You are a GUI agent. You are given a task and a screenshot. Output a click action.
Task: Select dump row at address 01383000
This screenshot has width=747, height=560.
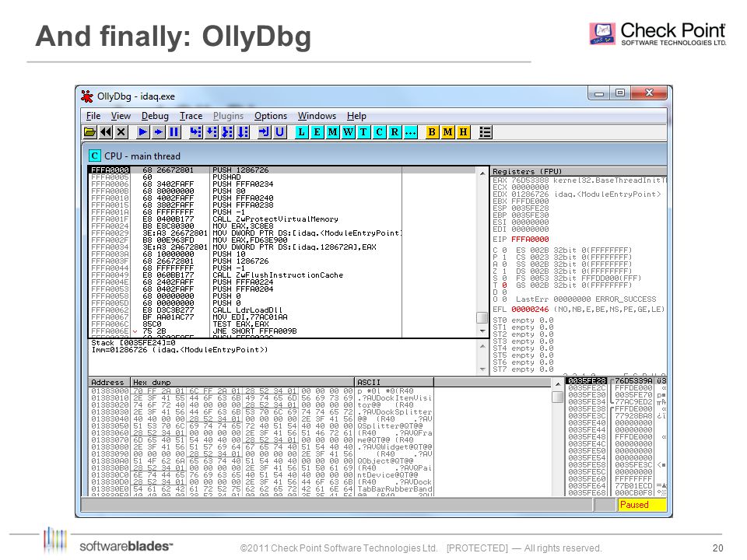coord(261,391)
